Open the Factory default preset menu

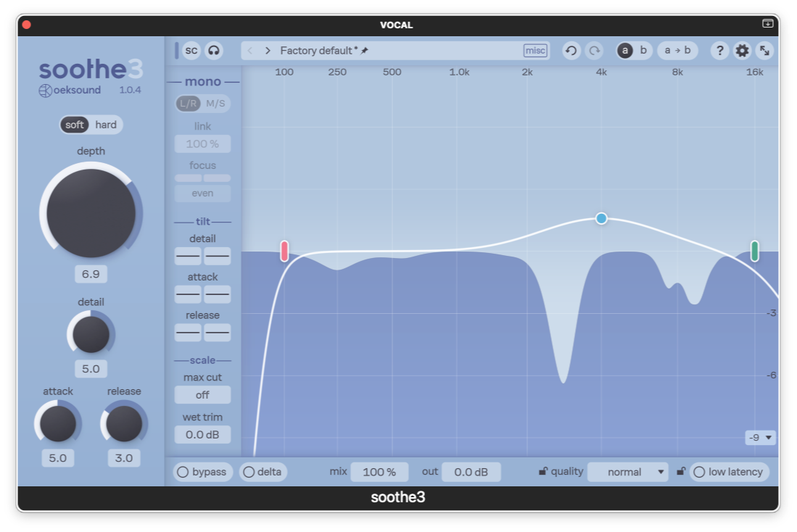(395, 50)
